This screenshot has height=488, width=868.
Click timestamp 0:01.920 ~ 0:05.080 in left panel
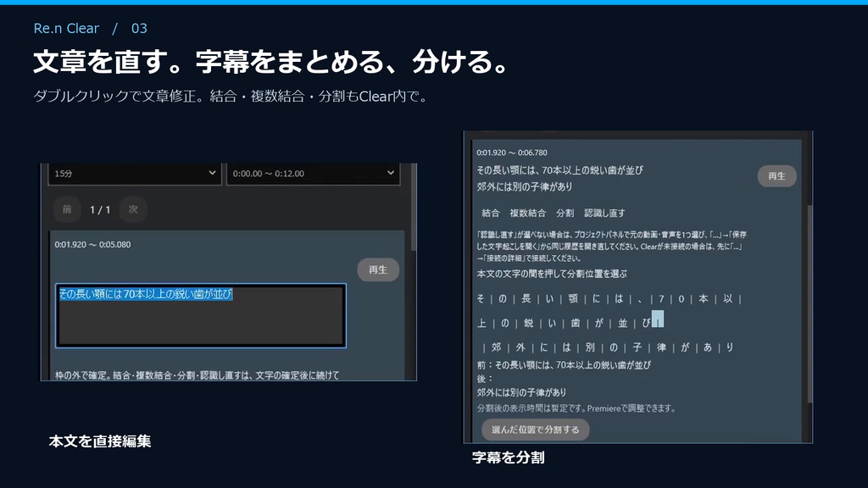(92, 245)
